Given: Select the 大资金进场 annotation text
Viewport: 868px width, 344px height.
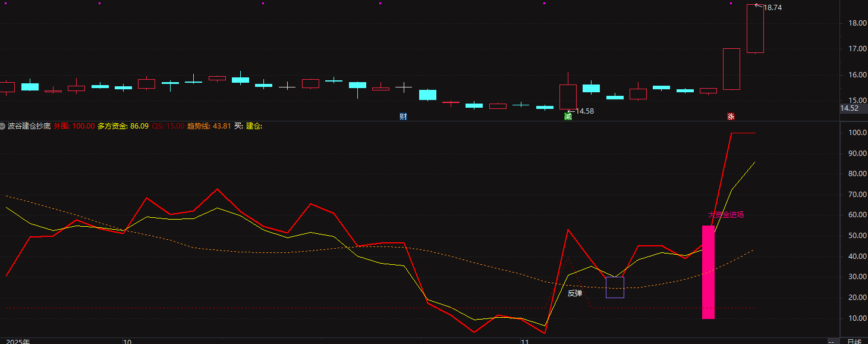Looking at the screenshot, I should click(x=726, y=215).
